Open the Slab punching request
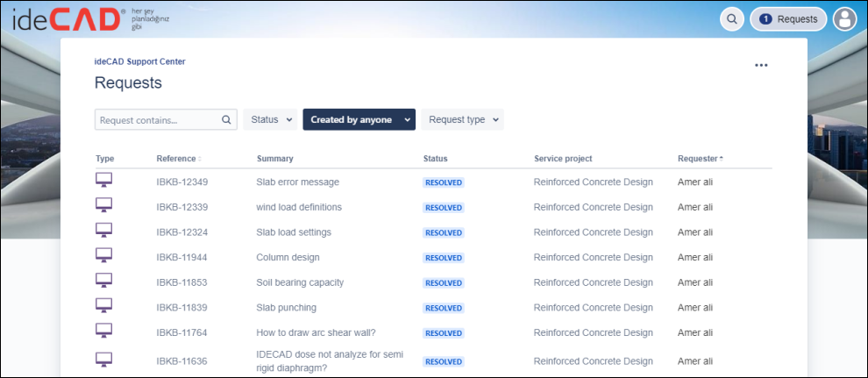 point(286,308)
